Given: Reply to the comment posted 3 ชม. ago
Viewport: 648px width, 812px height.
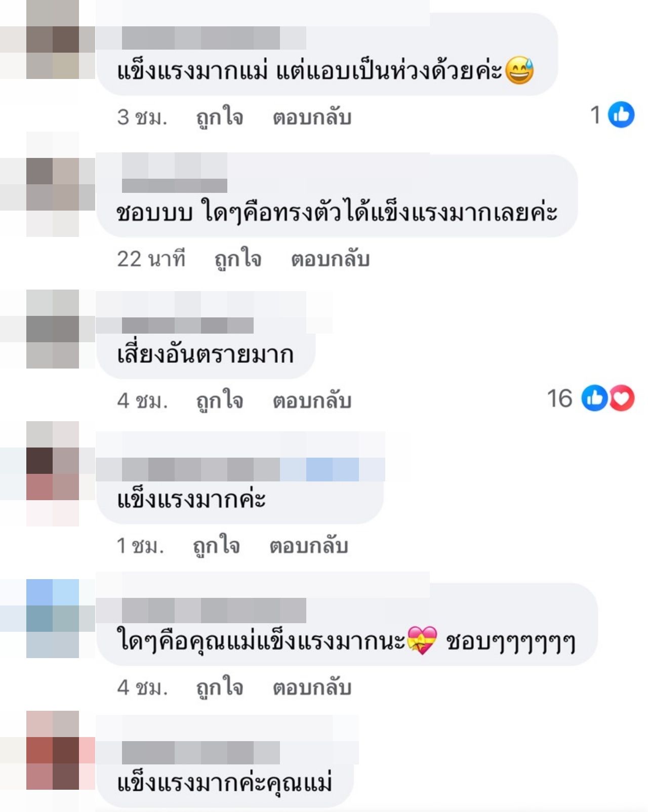Looking at the screenshot, I should click(x=312, y=117).
